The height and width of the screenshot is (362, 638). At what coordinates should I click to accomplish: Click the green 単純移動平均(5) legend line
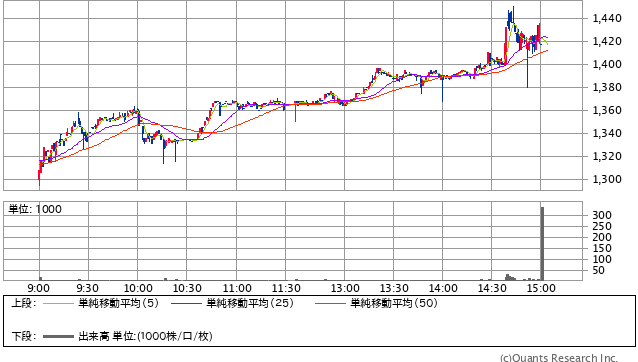tap(58, 303)
